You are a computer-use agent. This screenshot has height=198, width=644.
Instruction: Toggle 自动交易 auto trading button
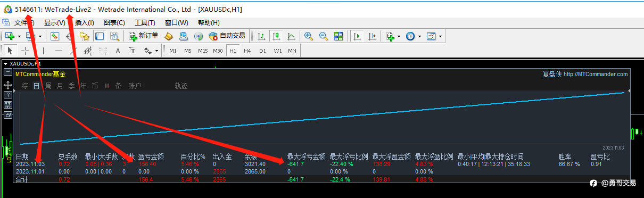click(227, 36)
